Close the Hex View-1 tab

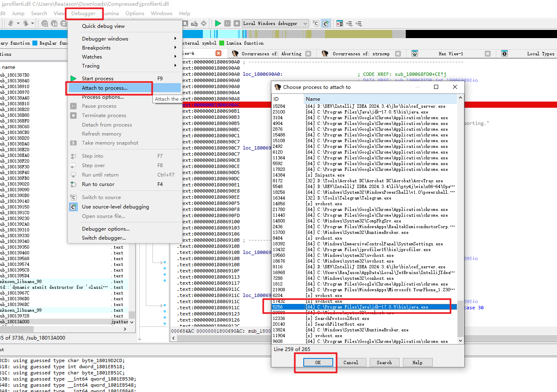(488, 54)
